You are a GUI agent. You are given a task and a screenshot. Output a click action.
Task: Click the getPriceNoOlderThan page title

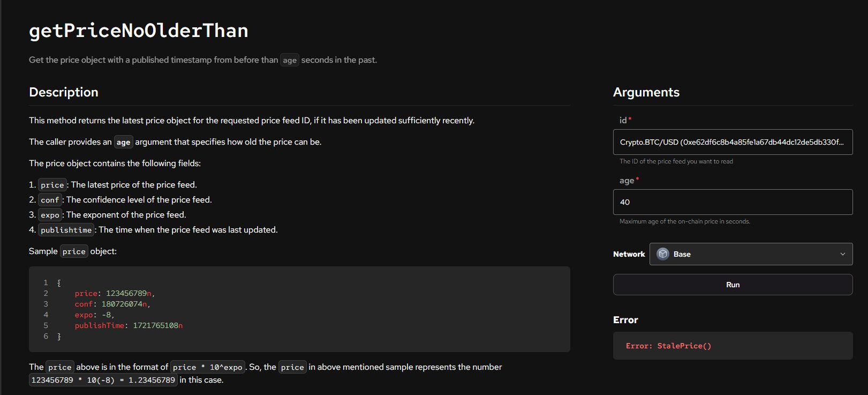point(139,31)
